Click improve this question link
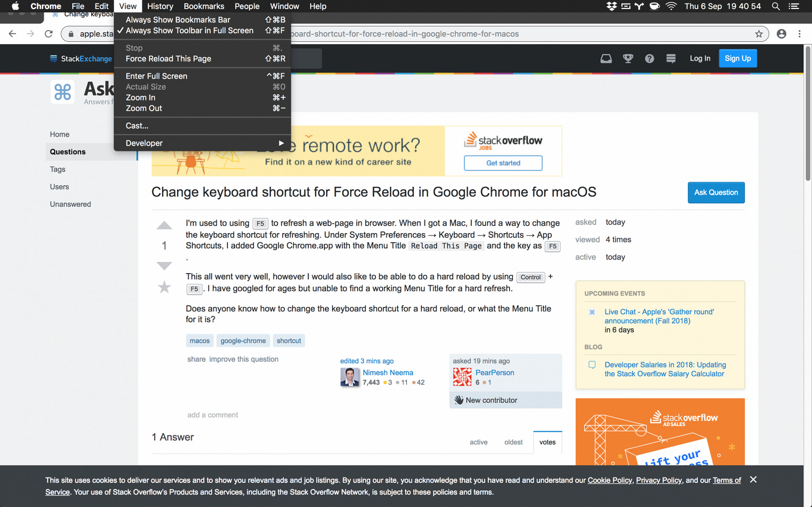 click(x=244, y=359)
